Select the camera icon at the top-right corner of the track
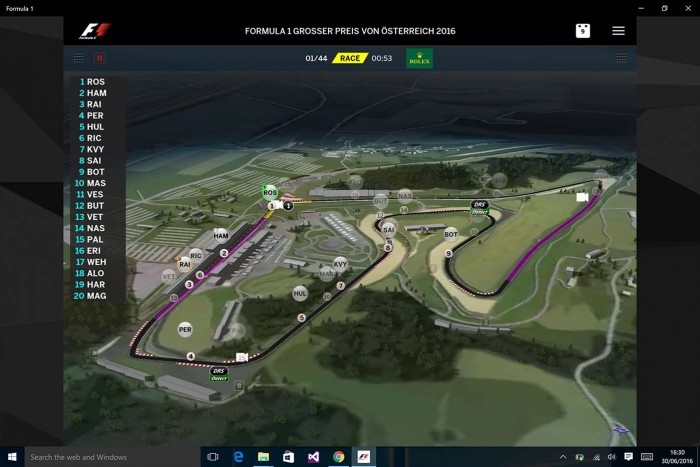 [x=582, y=197]
